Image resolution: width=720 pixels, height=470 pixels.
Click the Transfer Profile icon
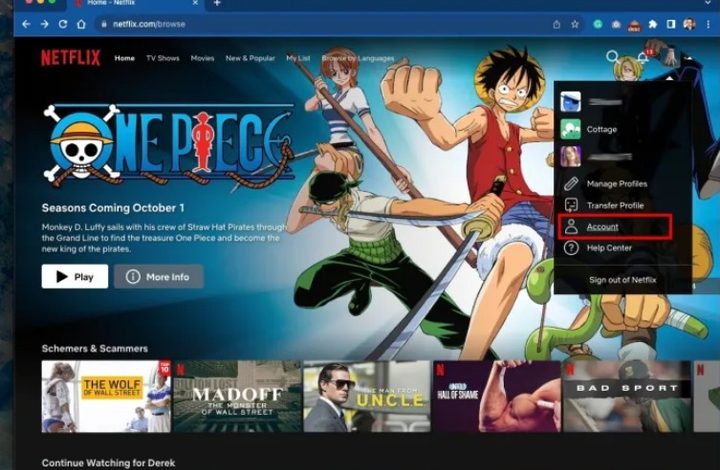[571, 205]
